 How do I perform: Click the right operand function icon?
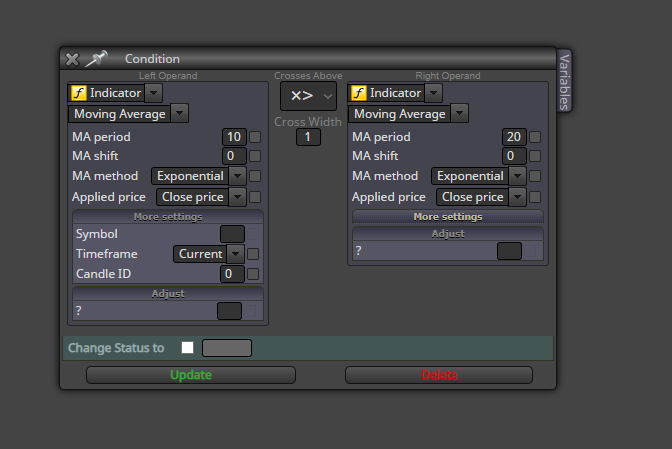pyautogui.click(x=359, y=93)
